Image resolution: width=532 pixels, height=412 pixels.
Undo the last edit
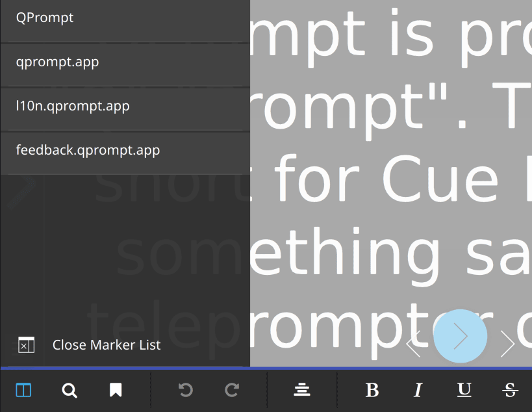coord(186,390)
